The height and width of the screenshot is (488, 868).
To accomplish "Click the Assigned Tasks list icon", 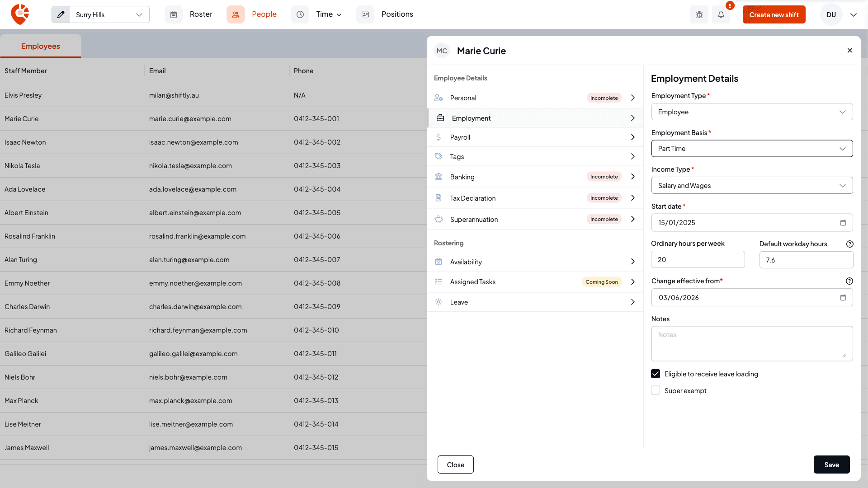I will tap(439, 282).
